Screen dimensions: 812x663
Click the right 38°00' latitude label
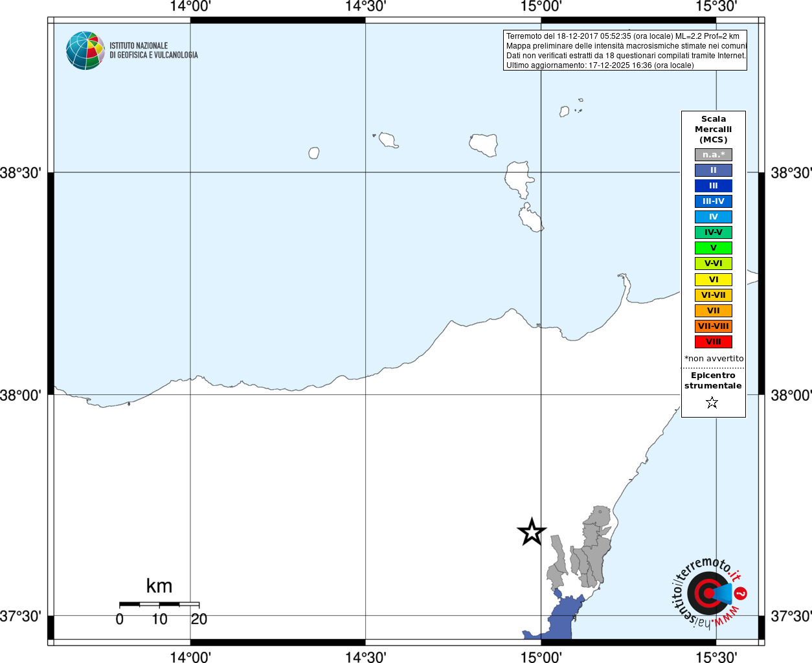[x=791, y=395]
